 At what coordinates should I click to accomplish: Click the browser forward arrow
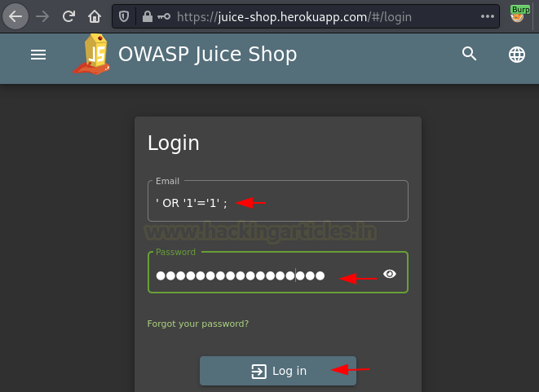pos(42,16)
